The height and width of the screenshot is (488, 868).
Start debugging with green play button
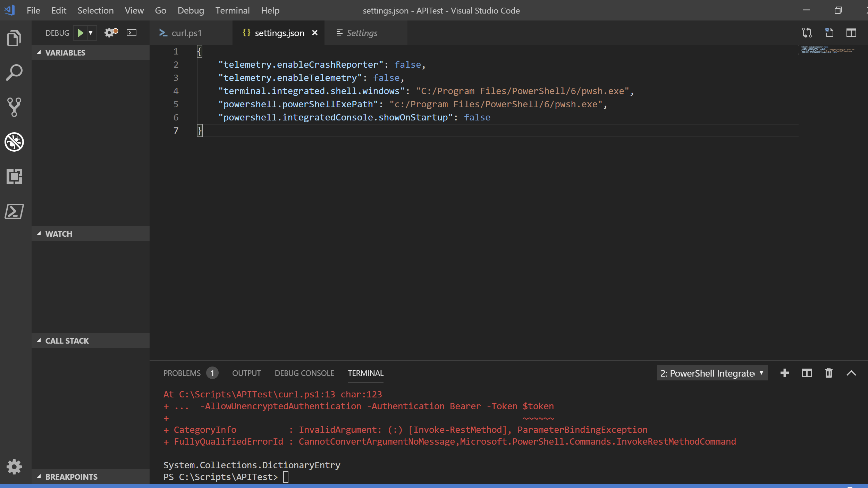pyautogui.click(x=80, y=33)
